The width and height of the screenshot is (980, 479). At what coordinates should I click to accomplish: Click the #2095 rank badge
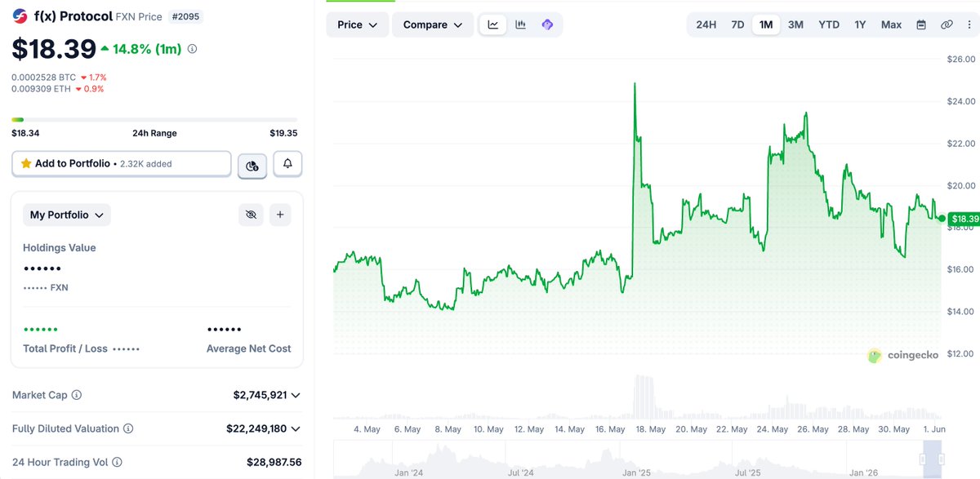pyautogui.click(x=185, y=16)
